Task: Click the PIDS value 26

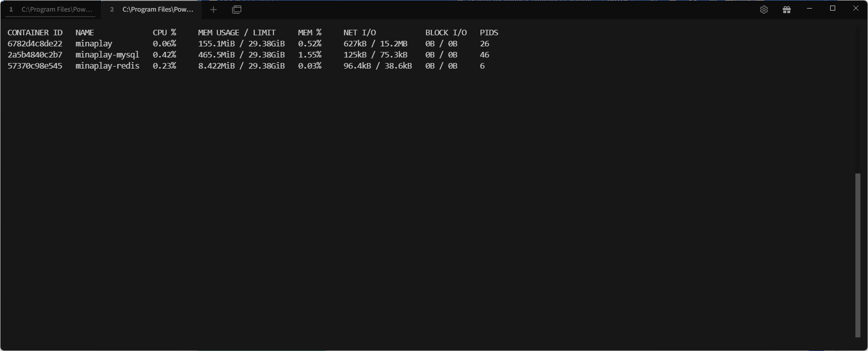Action: [484, 44]
